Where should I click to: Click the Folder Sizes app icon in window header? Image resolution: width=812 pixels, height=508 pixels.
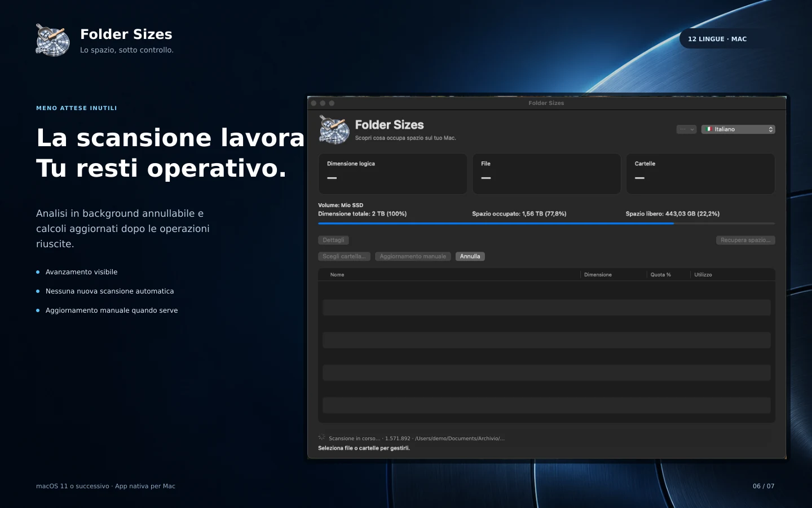click(334, 130)
